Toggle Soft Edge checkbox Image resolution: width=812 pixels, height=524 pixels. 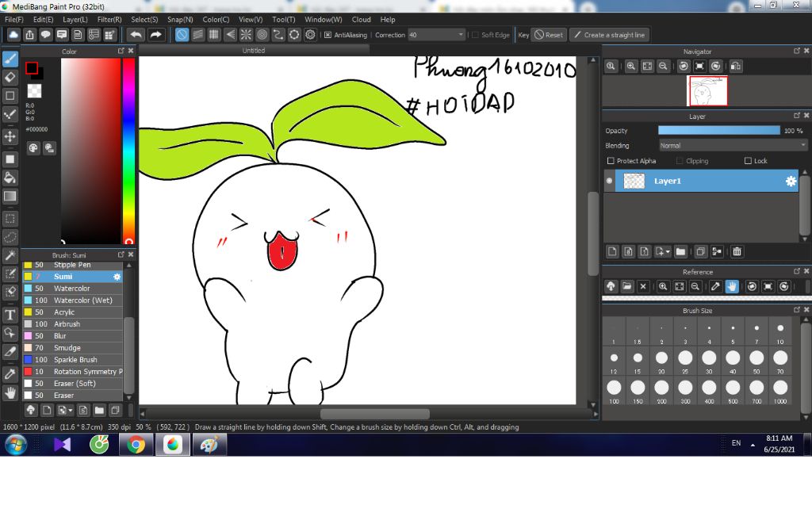pyautogui.click(x=475, y=35)
